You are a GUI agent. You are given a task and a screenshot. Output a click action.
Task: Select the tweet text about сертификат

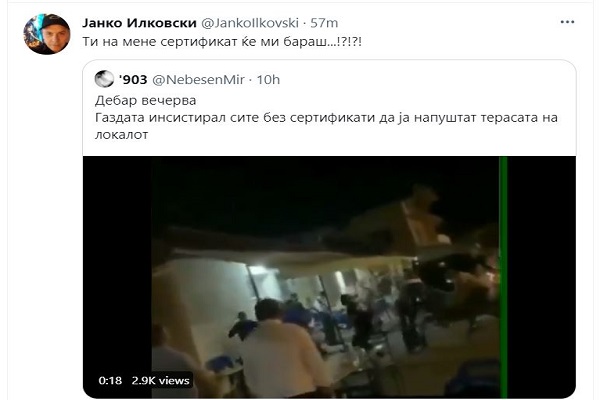(x=222, y=41)
